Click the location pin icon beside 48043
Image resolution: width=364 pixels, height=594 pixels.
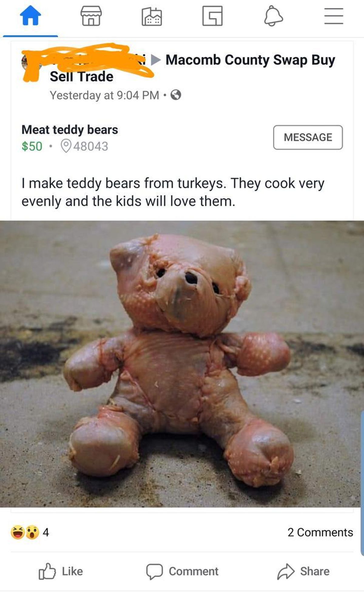tap(66, 146)
